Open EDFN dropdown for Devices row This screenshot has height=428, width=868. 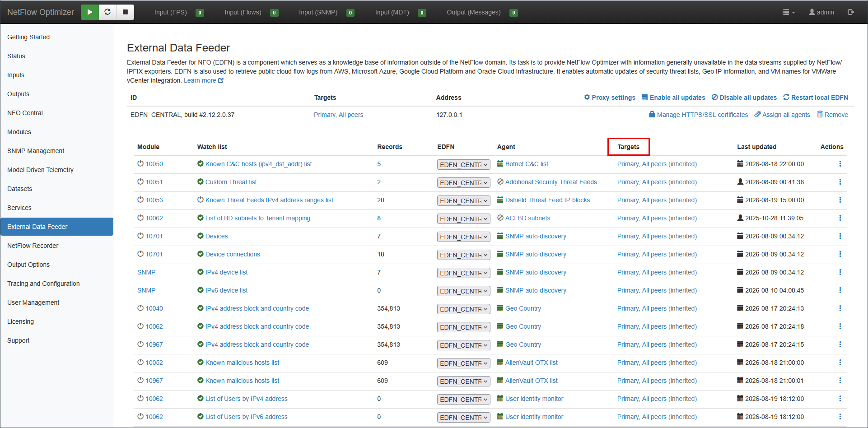tap(464, 237)
